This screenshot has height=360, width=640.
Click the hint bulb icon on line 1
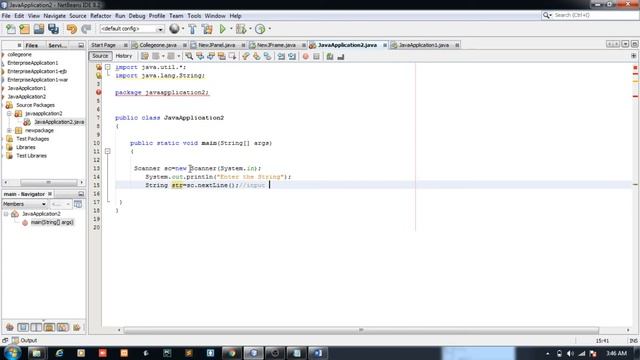pyautogui.click(x=98, y=67)
